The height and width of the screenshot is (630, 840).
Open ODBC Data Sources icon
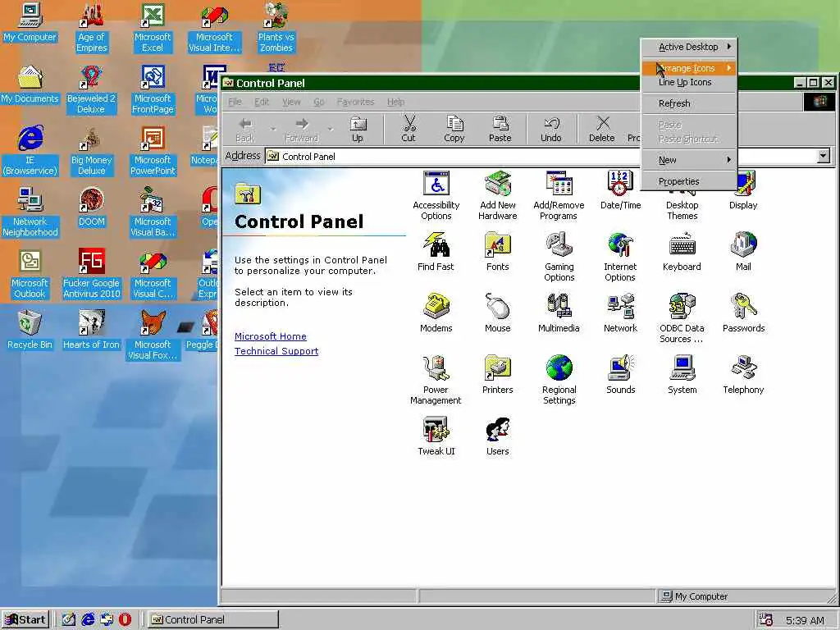click(682, 319)
